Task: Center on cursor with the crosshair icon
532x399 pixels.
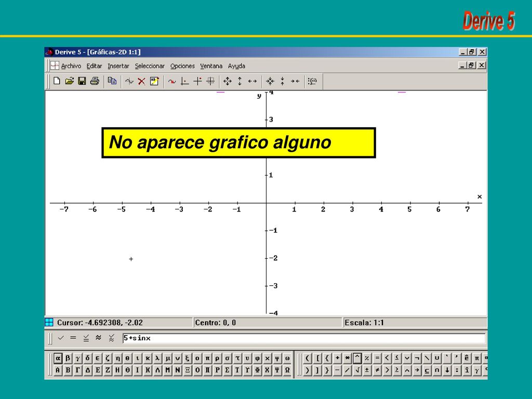Action: click(197, 81)
